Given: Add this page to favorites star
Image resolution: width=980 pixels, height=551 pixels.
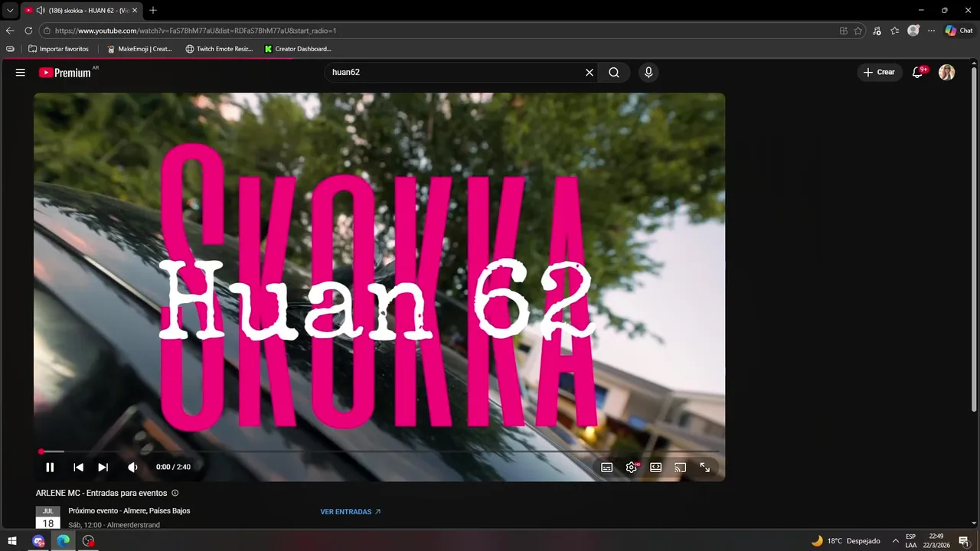Looking at the screenshot, I should (x=858, y=31).
